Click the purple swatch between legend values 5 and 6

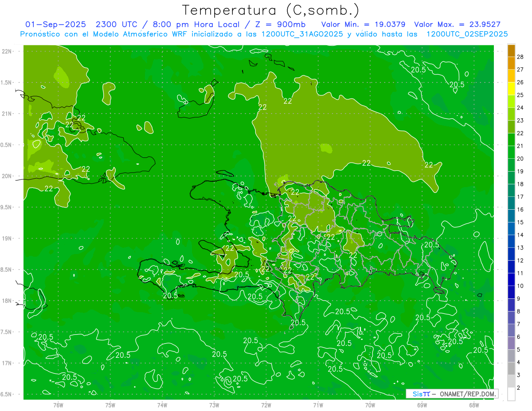coord(511,343)
